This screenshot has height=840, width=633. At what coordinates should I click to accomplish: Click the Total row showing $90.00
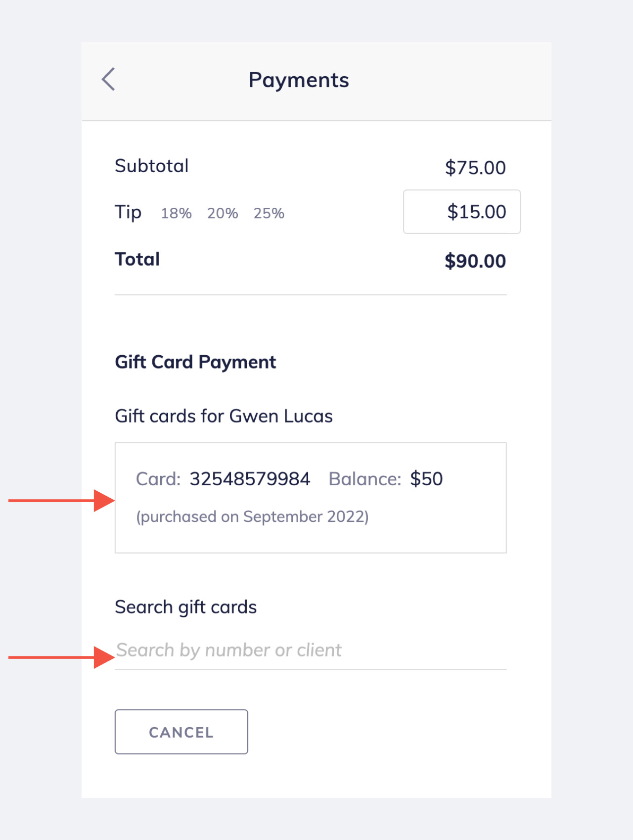[475, 261]
